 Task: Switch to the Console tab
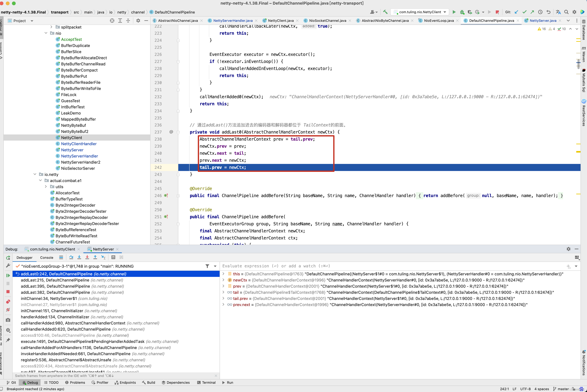coord(47,258)
